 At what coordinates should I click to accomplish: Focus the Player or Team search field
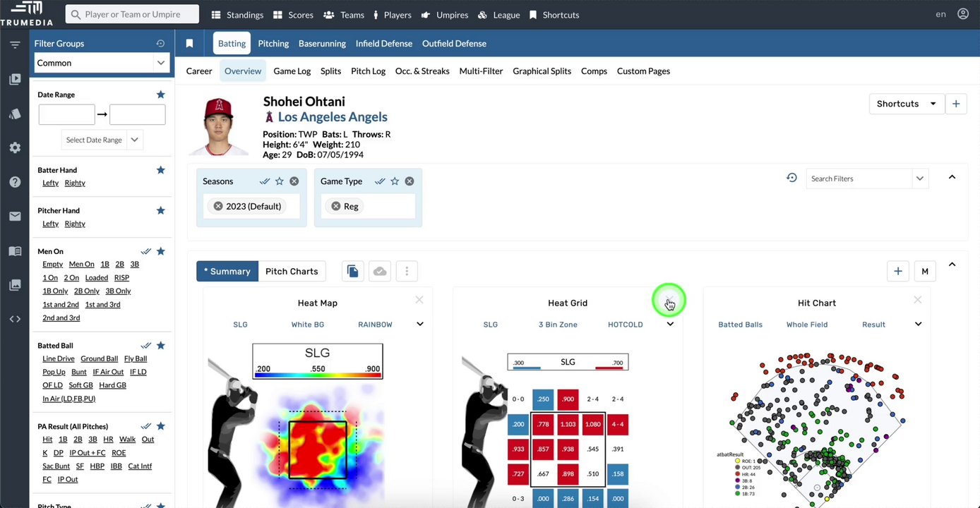[132, 14]
